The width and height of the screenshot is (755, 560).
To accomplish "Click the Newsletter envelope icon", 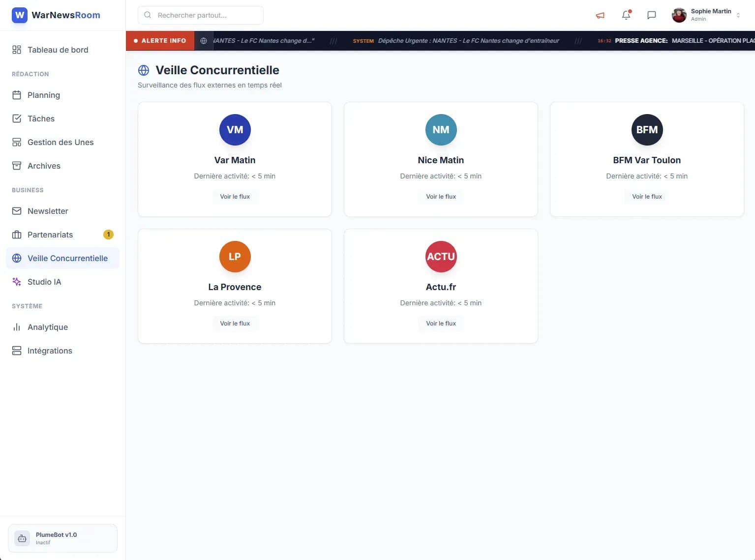I will (17, 211).
